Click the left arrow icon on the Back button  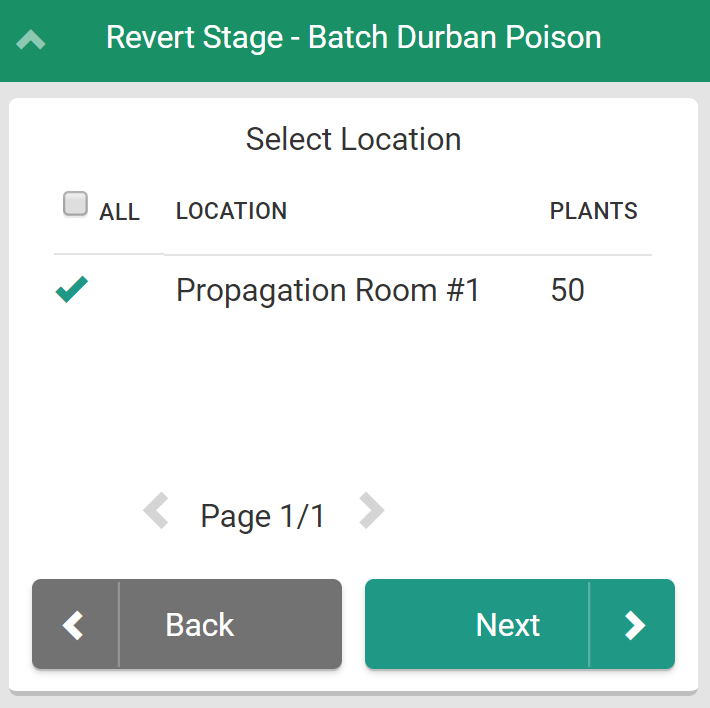pyautogui.click(x=74, y=625)
